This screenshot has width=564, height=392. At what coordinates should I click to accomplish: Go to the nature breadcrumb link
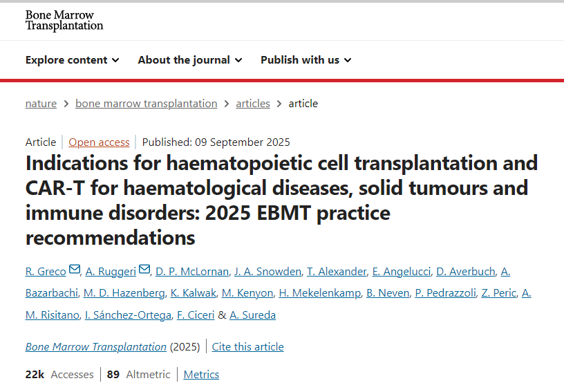click(41, 104)
